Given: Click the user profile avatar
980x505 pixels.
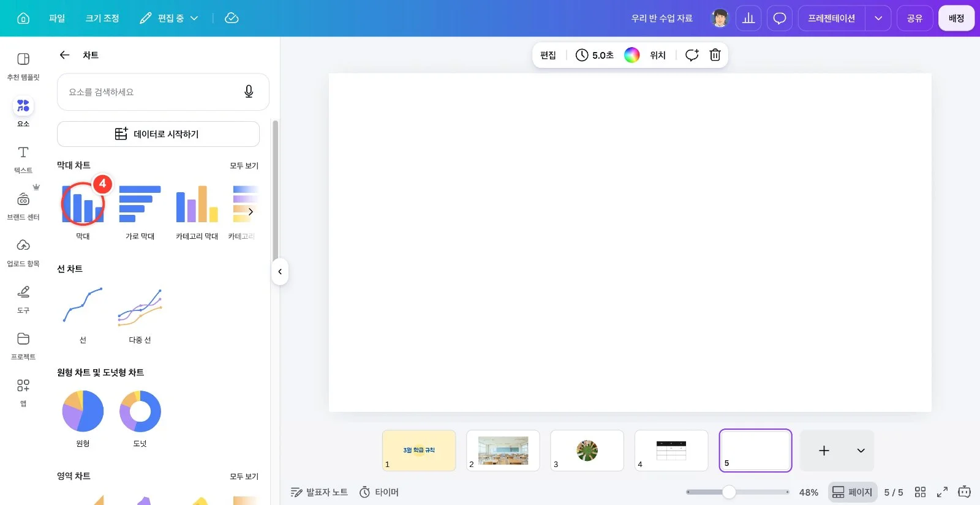Looking at the screenshot, I should [x=720, y=18].
